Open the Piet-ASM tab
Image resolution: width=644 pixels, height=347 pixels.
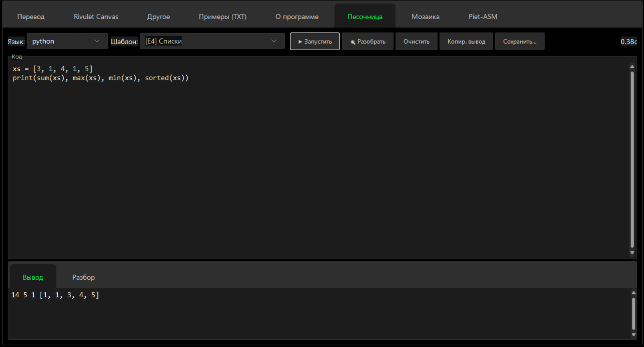483,16
